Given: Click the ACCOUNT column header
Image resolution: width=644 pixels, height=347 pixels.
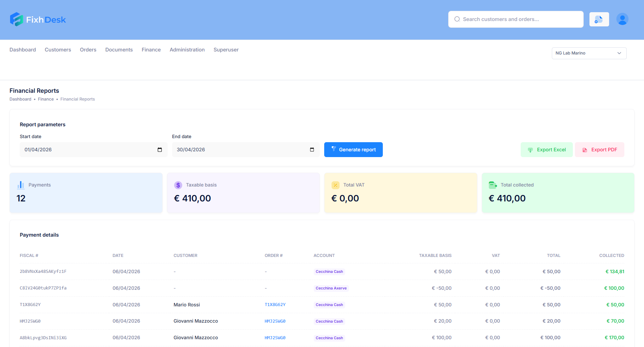Looking at the screenshot, I should pyautogui.click(x=324, y=256).
